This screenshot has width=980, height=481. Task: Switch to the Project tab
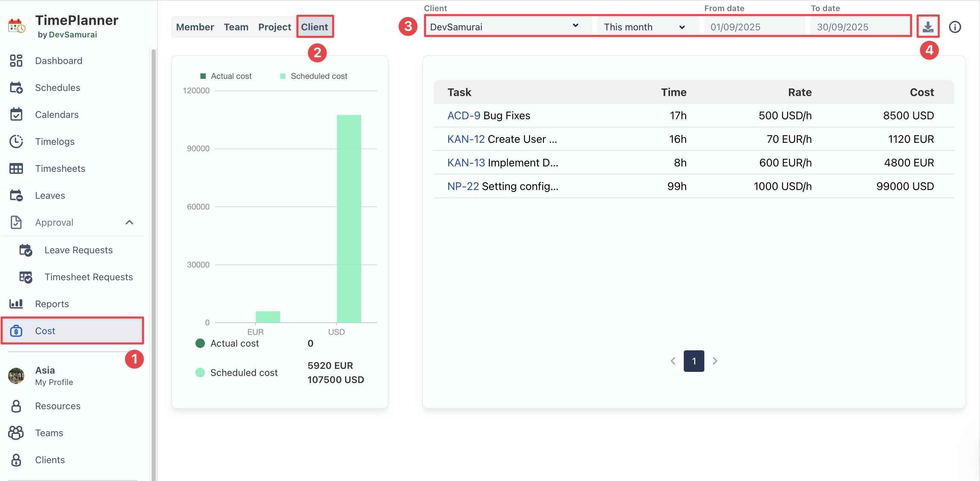point(274,27)
